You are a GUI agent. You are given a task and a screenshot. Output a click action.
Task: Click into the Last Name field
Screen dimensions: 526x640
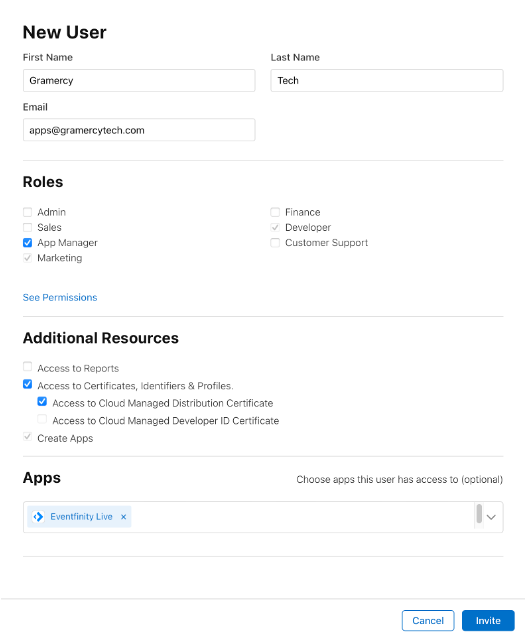point(387,80)
